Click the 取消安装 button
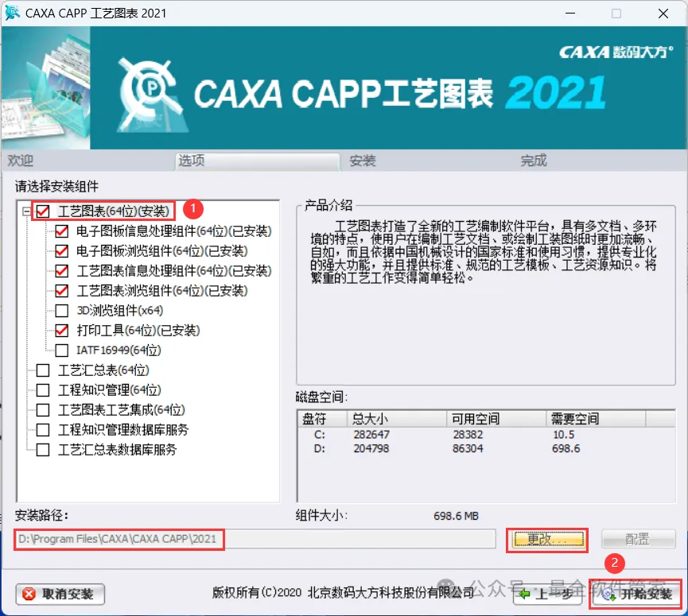 (60, 595)
